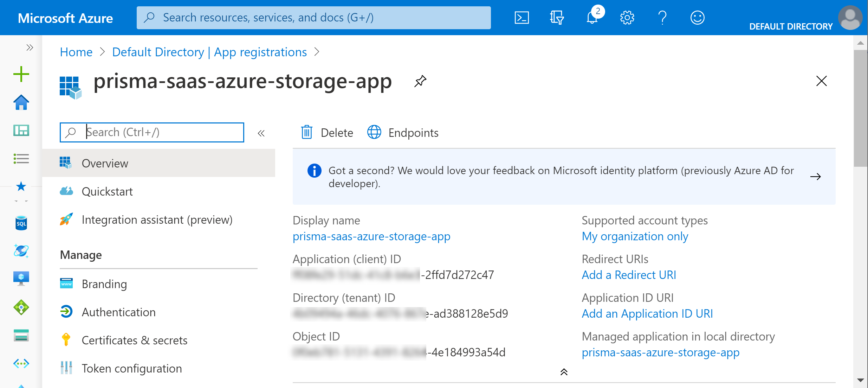The height and width of the screenshot is (388, 868).
Task: Expand the left portal menu
Action: [x=30, y=47]
